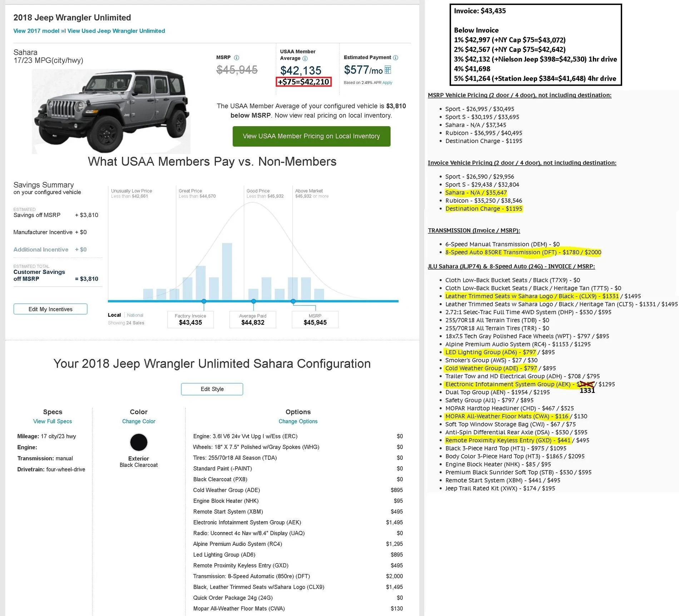Switch to the National sales tab

[135, 315]
